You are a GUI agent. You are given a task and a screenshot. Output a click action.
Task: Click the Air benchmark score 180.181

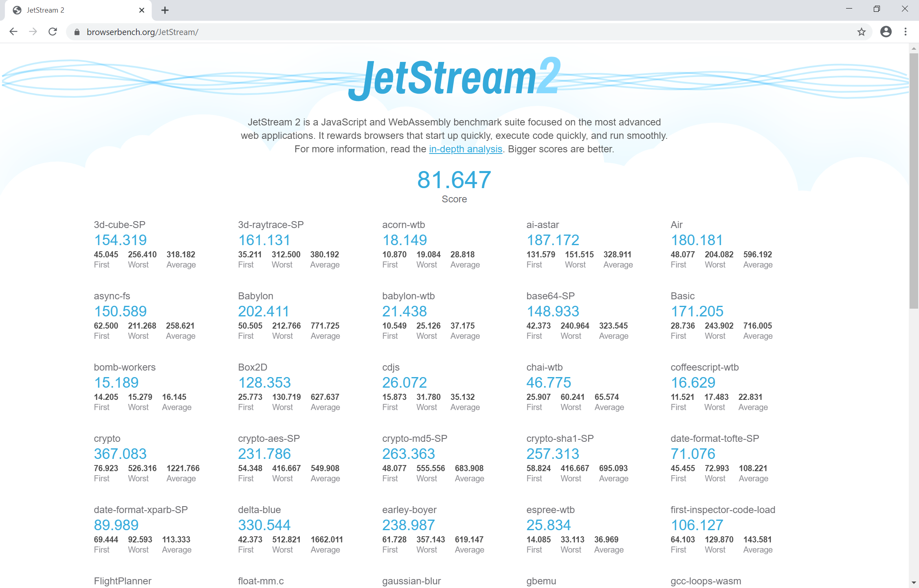click(x=697, y=240)
